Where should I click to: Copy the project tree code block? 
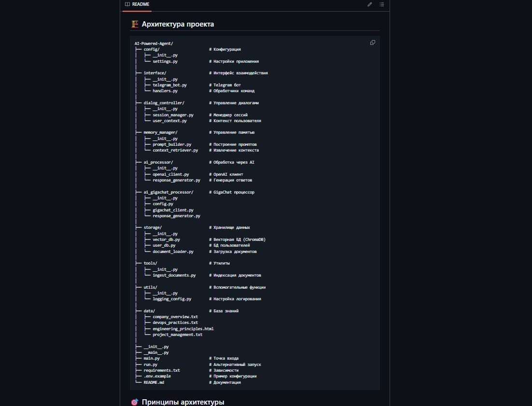pos(373,42)
